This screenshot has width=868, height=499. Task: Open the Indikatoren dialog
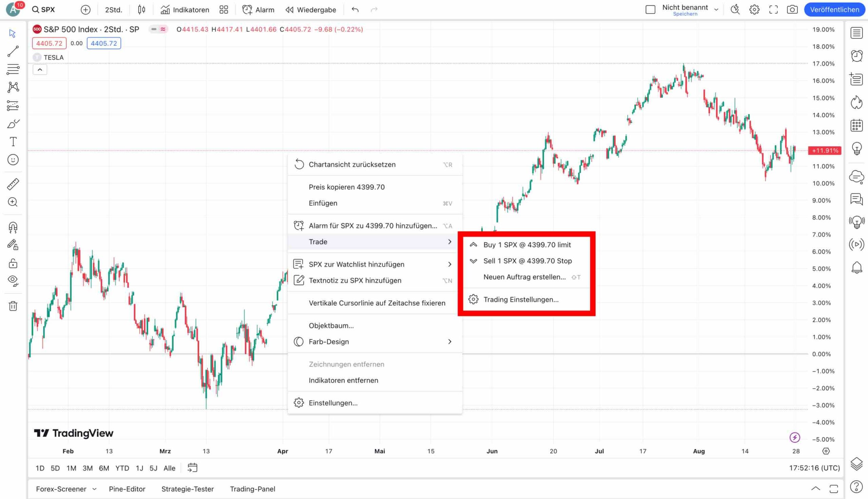pyautogui.click(x=185, y=9)
